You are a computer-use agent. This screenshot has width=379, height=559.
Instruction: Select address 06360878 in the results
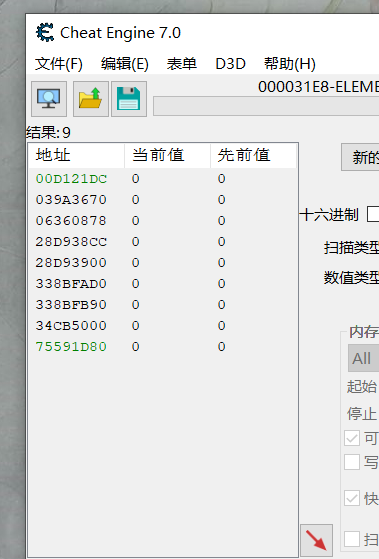point(71,221)
